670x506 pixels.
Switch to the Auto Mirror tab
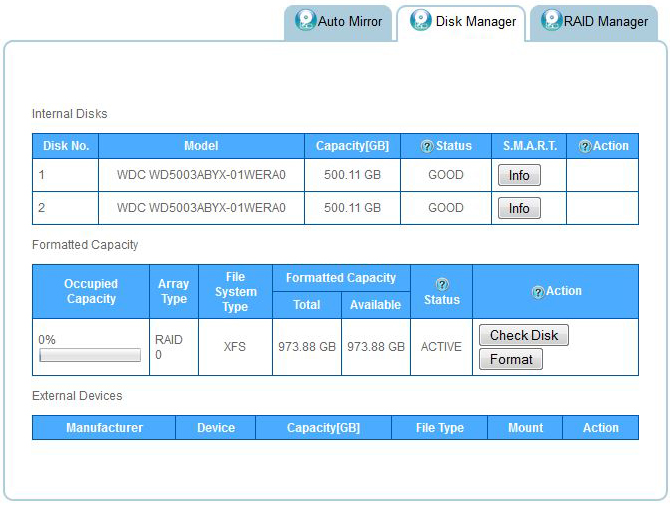click(338, 23)
